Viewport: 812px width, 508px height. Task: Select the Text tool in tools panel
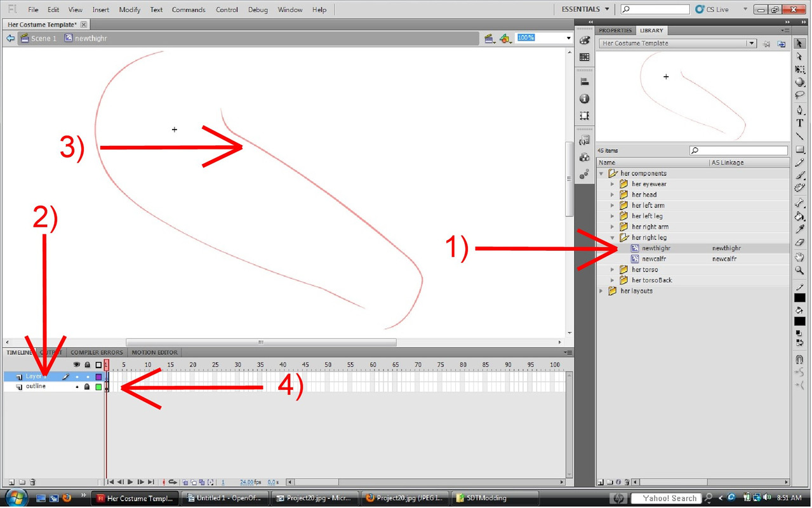(800, 123)
